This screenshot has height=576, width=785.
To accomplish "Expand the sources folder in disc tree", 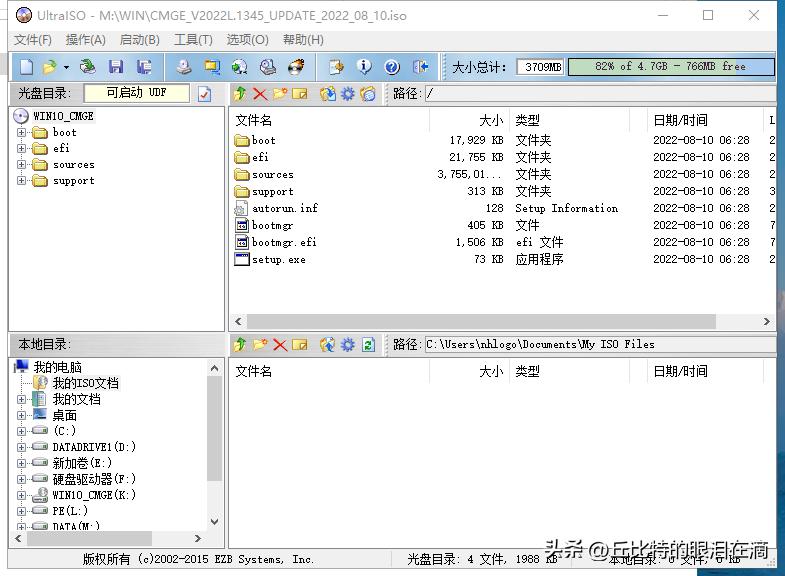I will 21,165.
